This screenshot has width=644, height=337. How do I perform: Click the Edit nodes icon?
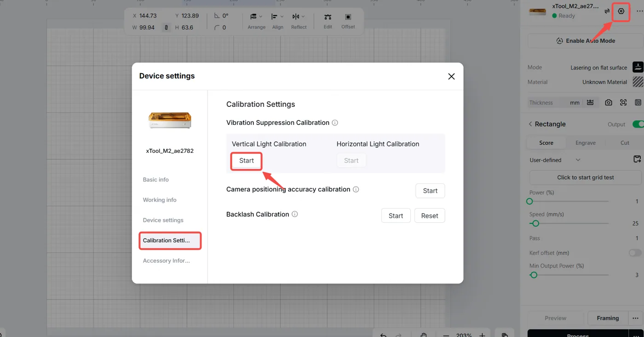click(328, 17)
